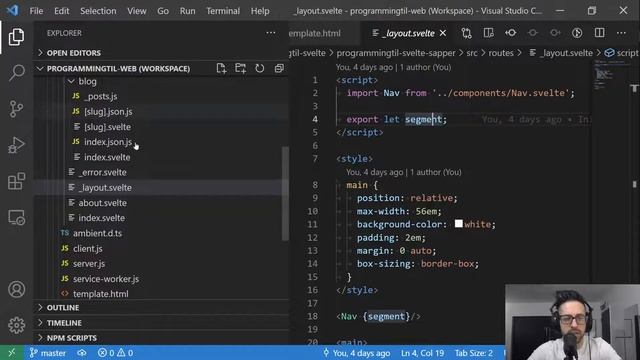Open the Run menu
The width and height of the screenshot is (640, 360).
(187, 11)
